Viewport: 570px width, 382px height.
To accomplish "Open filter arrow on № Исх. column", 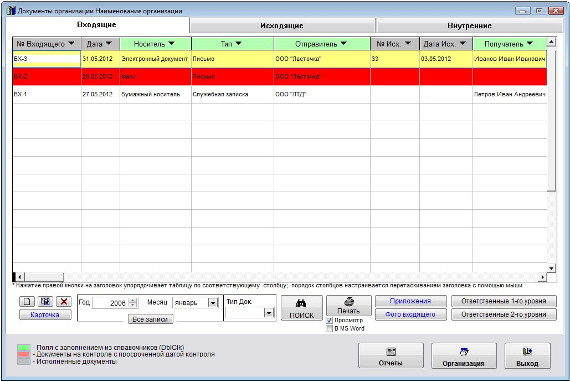I will (408, 44).
